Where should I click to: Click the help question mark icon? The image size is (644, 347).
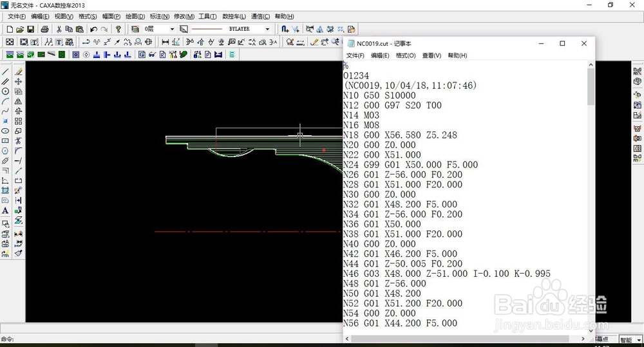118,29
